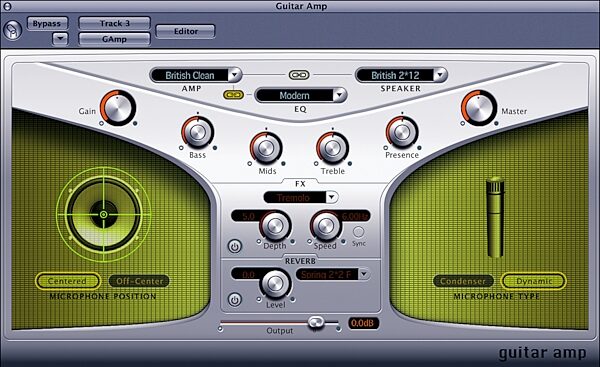Open the British Clean amp dropdown
The width and height of the screenshot is (600, 367).
[196, 75]
